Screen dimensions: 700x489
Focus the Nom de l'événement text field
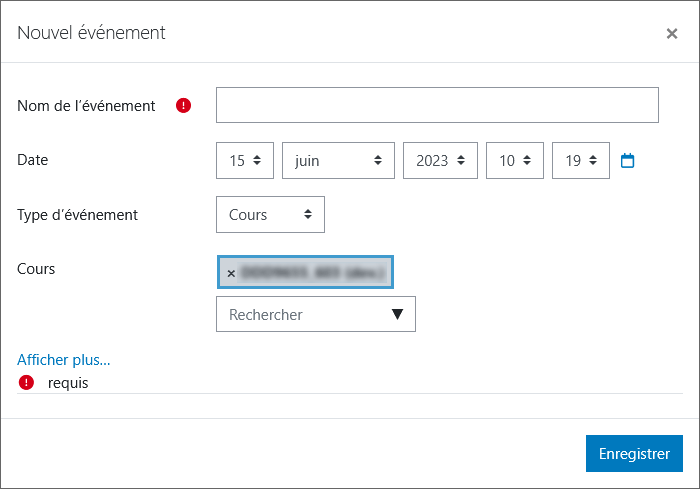pos(437,105)
